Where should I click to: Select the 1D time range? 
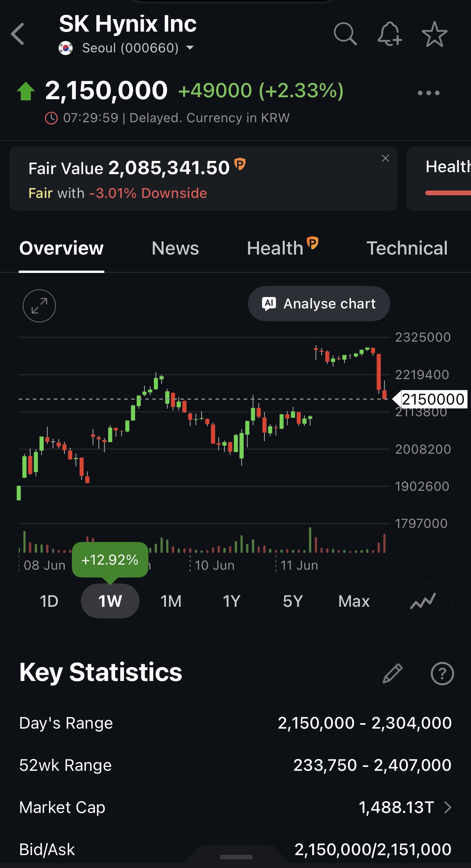click(x=49, y=601)
